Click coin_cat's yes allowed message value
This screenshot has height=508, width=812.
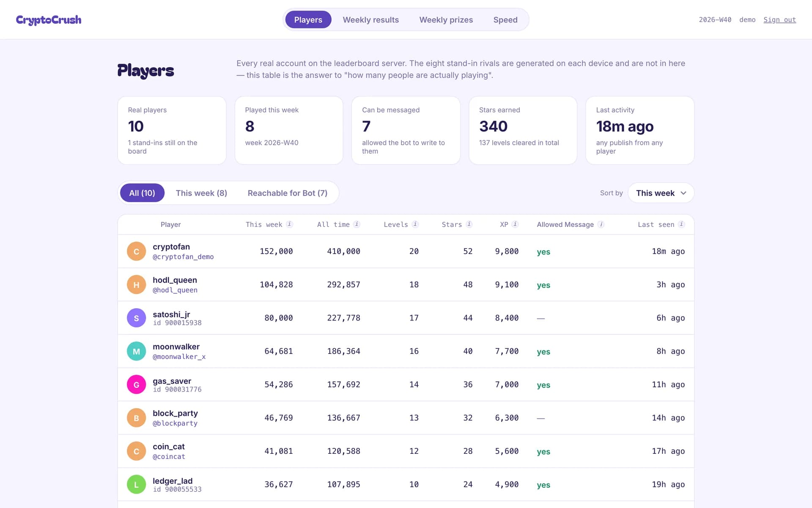pyautogui.click(x=543, y=452)
